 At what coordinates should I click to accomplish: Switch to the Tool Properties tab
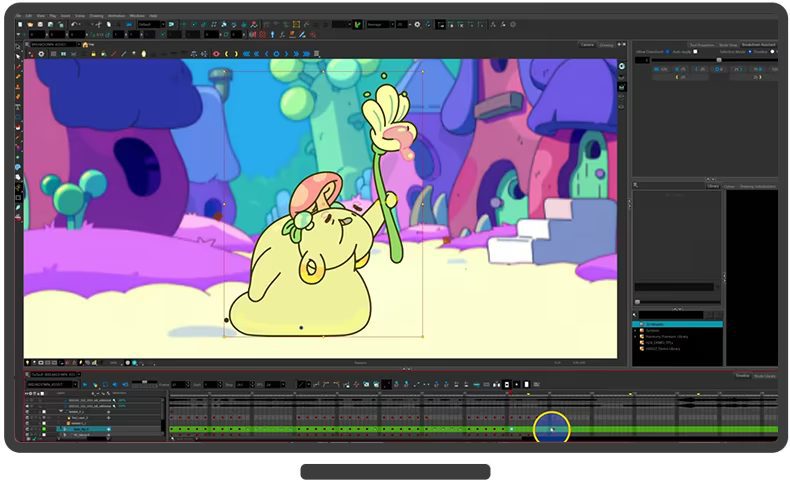coord(702,45)
